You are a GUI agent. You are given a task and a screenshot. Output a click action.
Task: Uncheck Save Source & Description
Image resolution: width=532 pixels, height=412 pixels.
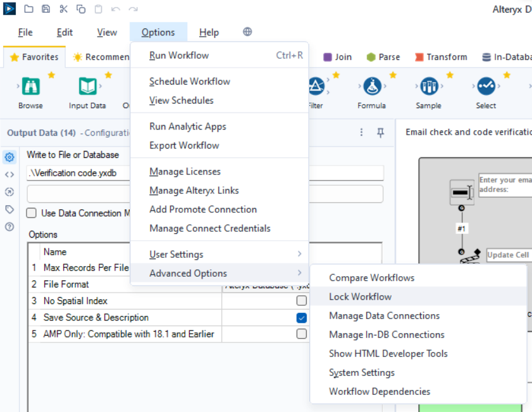coord(302,317)
